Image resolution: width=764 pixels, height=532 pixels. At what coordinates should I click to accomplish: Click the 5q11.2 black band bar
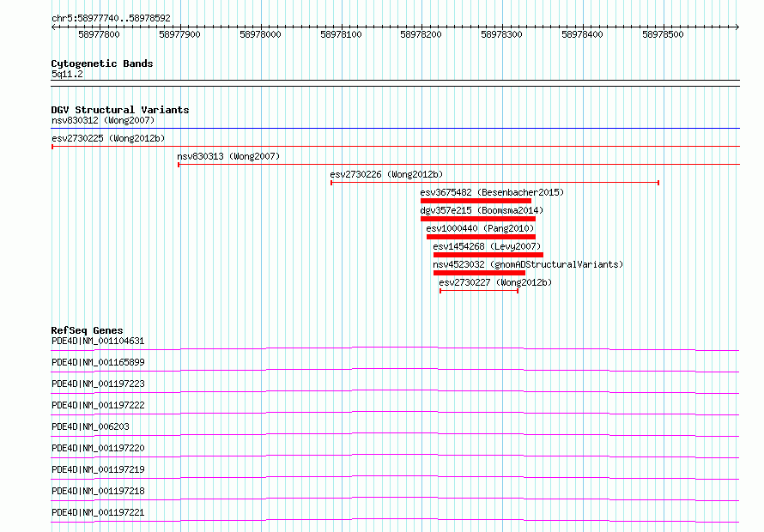[395, 83]
